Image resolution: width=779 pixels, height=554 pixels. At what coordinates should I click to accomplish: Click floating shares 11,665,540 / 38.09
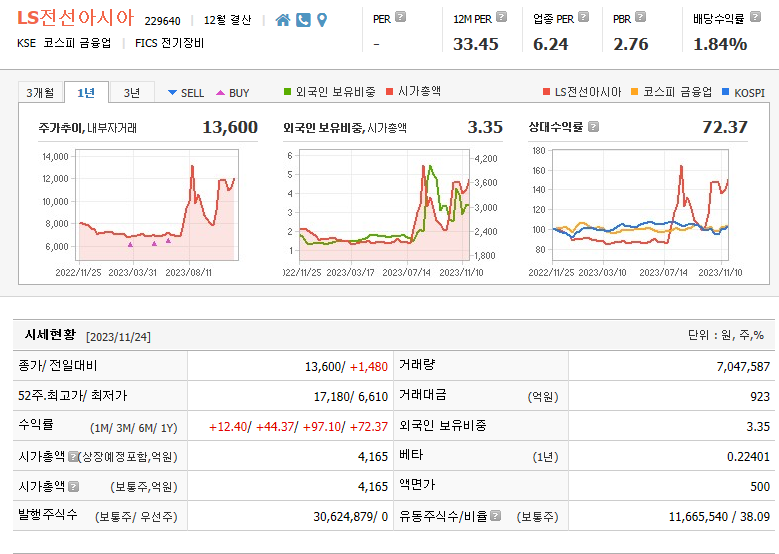click(x=719, y=516)
